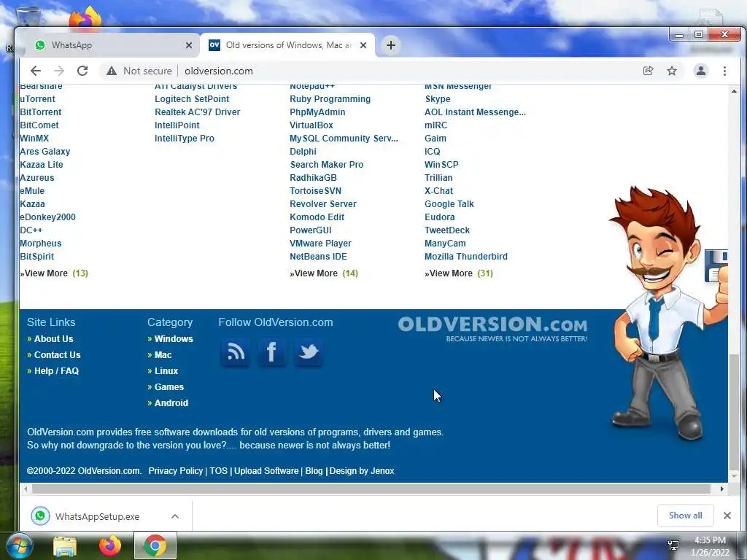This screenshot has width=747, height=560.
Task: Open the Mac category link
Action: (x=163, y=355)
